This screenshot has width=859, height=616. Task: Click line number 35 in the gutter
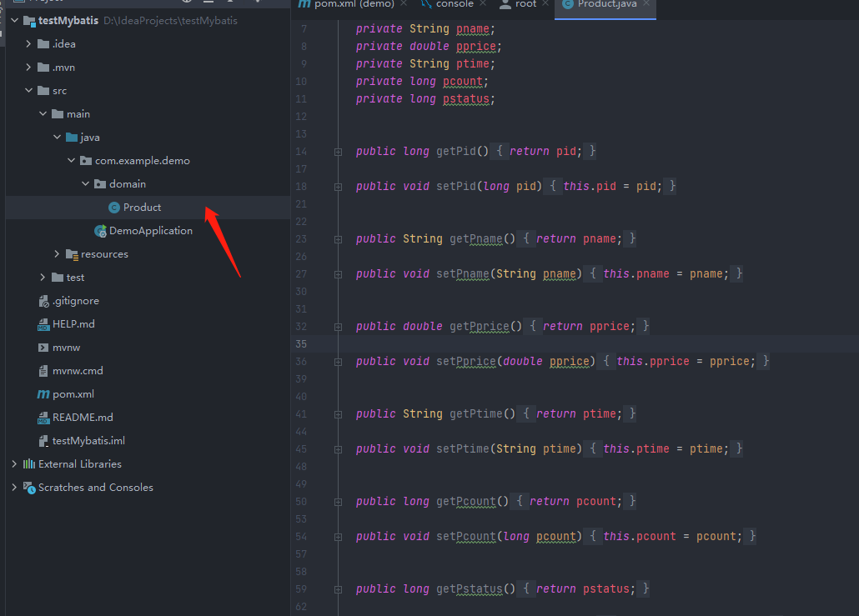coord(301,344)
